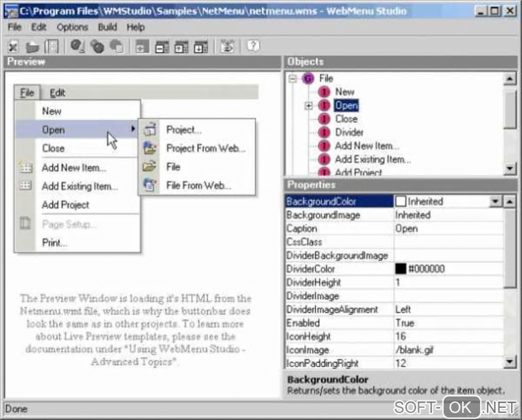Click Objects panel scrollbar up arrow
The image size is (522, 420).
point(510,79)
